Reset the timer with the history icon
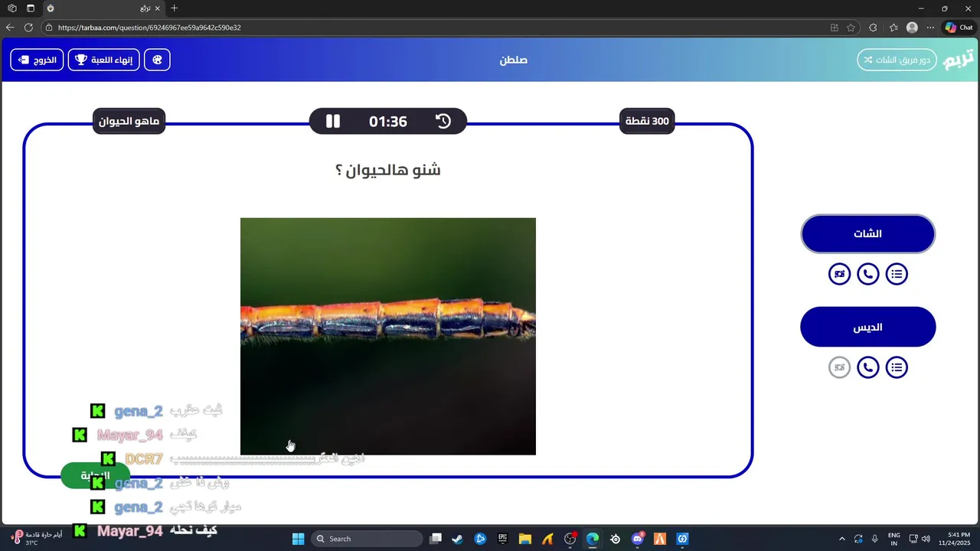This screenshot has height=551, width=980. click(443, 121)
